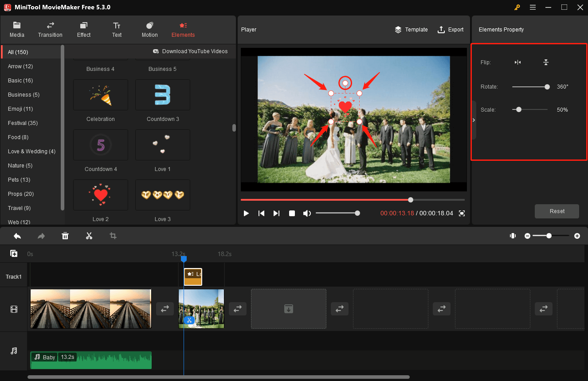Select the Elements tab

click(183, 30)
